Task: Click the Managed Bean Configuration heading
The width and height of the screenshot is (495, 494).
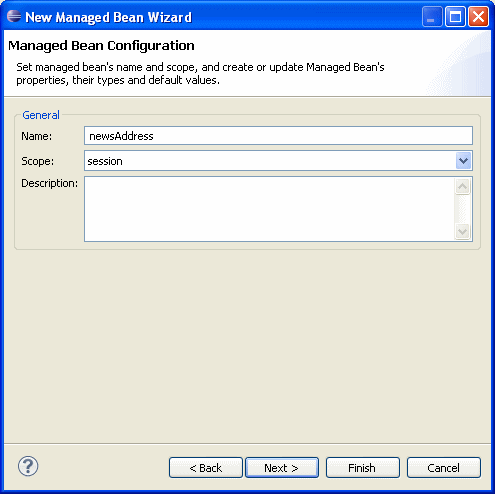Action: pos(101,46)
